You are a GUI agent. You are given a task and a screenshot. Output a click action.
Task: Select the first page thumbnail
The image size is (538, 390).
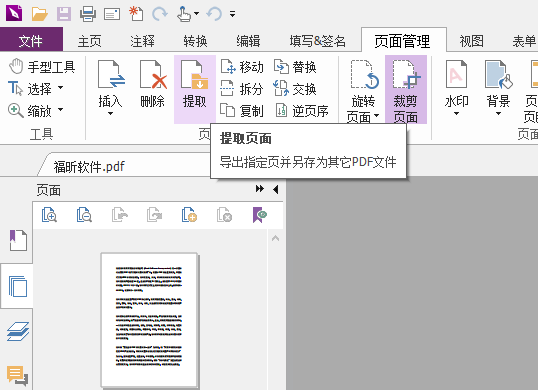click(x=149, y=320)
